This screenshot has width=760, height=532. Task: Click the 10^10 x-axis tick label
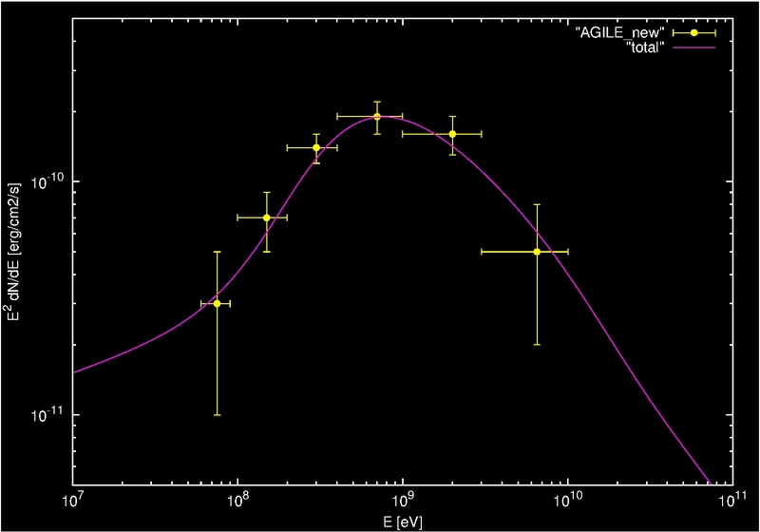pyautogui.click(x=568, y=501)
